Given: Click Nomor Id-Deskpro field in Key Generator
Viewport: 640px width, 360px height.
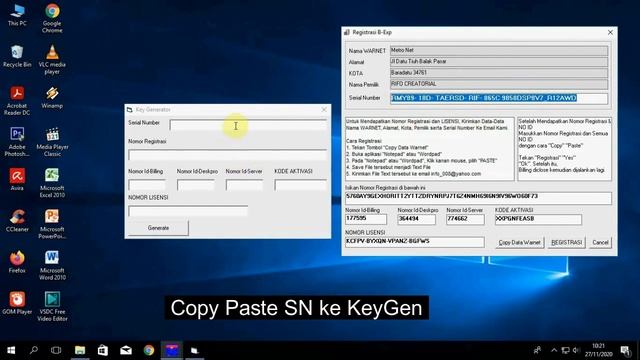Looking at the screenshot, I should click(196, 185).
